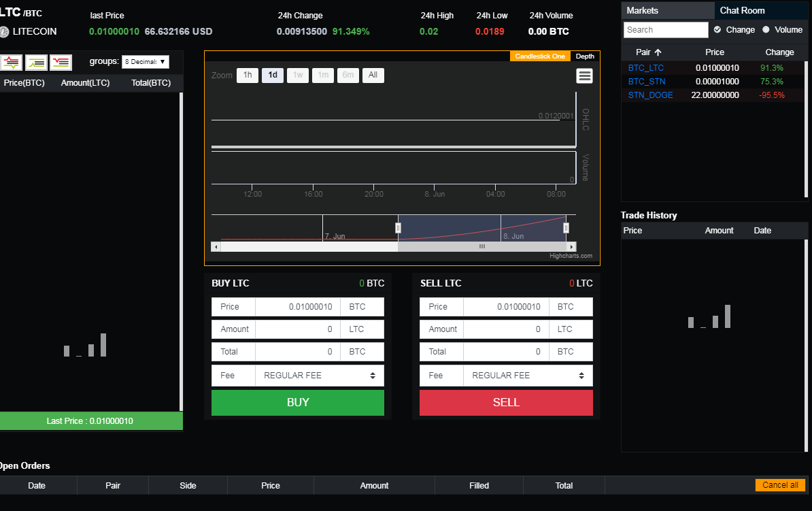Show sell-orders-only order book view icon
The width and height of the screenshot is (812, 511).
point(61,63)
